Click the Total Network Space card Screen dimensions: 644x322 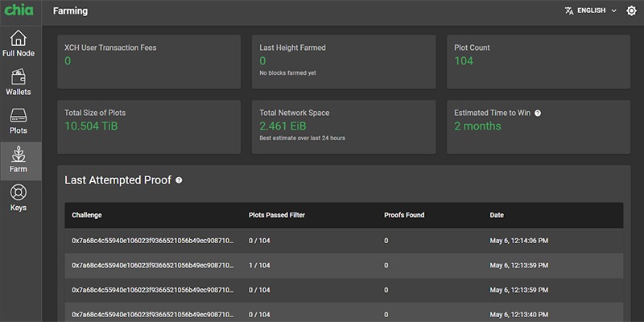pos(344,127)
